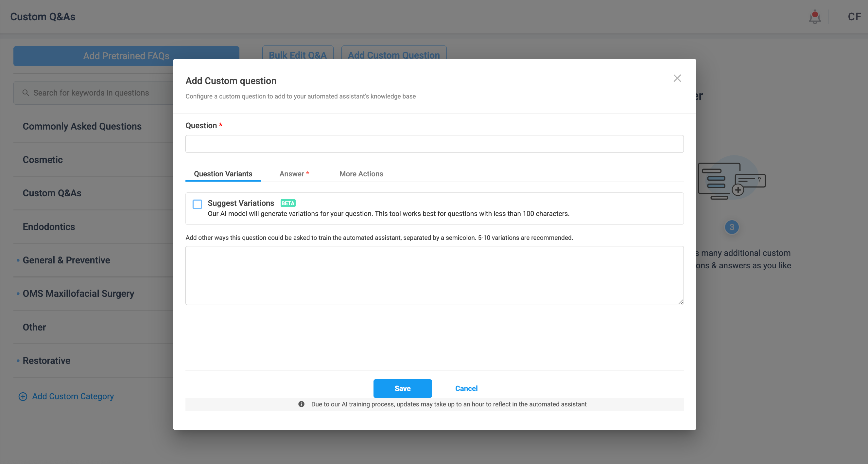Image resolution: width=868 pixels, height=464 pixels.
Task: Click the plus icon beside Add Custom Category
Action: tap(23, 396)
